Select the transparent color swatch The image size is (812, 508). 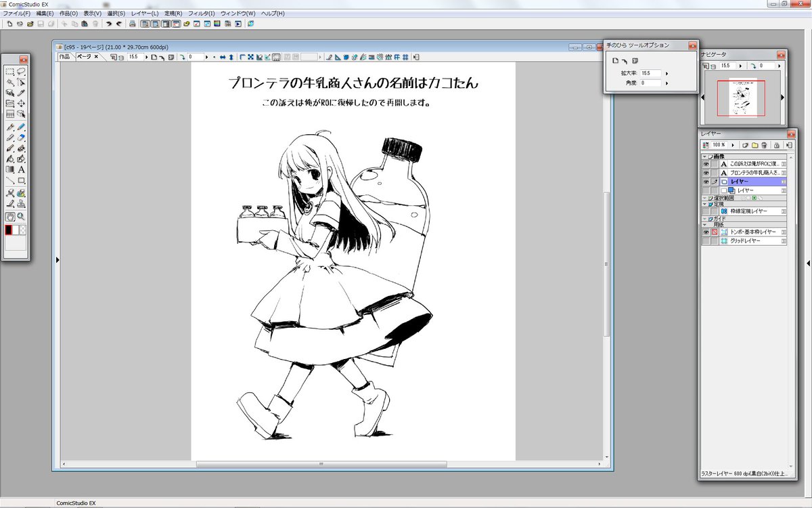coord(23,230)
